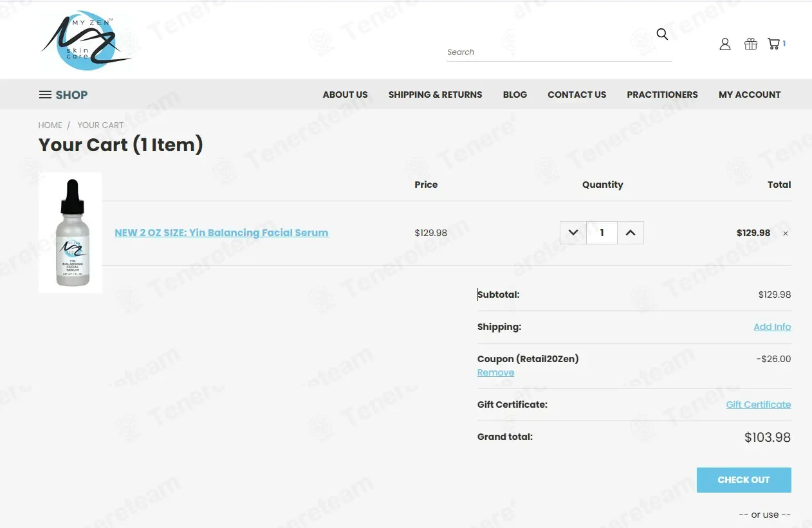Click the Grand total: label
812x528 pixels.
tap(505, 437)
